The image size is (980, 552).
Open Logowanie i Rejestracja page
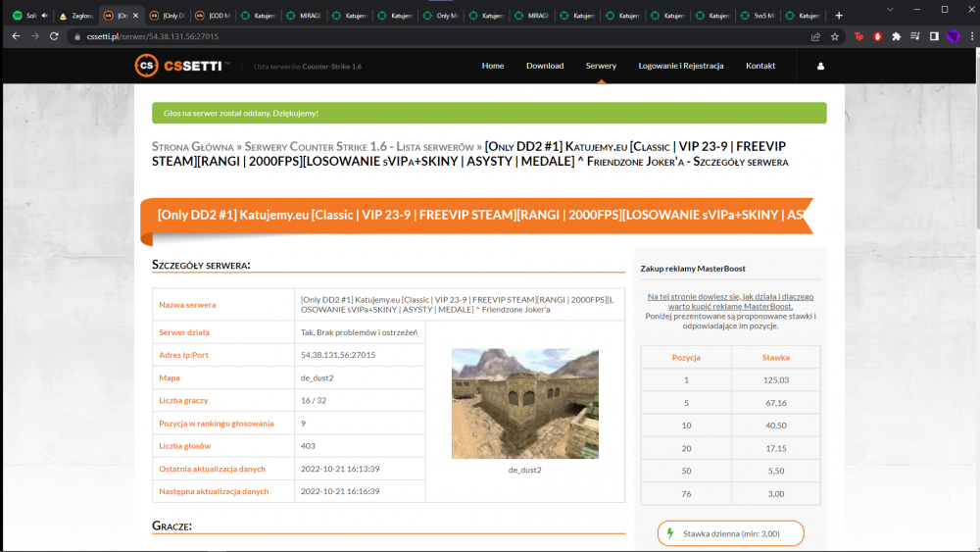point(681,66)
